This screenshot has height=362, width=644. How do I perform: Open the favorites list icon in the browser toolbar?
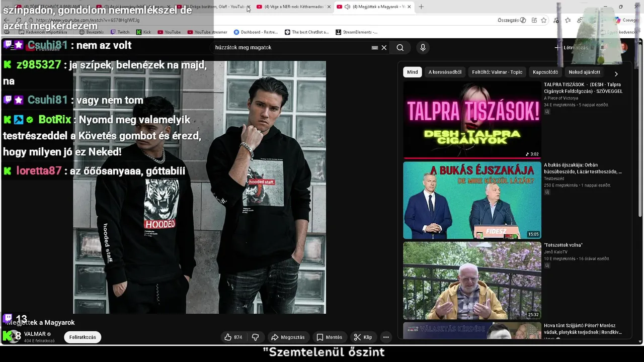click(568, 20)
